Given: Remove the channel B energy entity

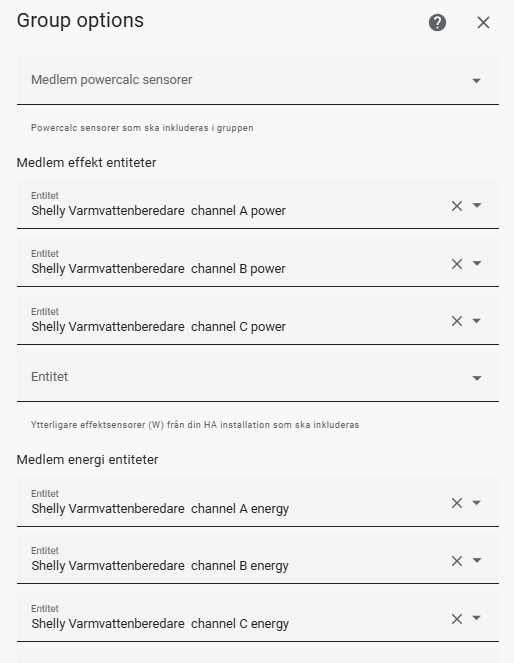Looking at the screenshot, I should point(457,561).
